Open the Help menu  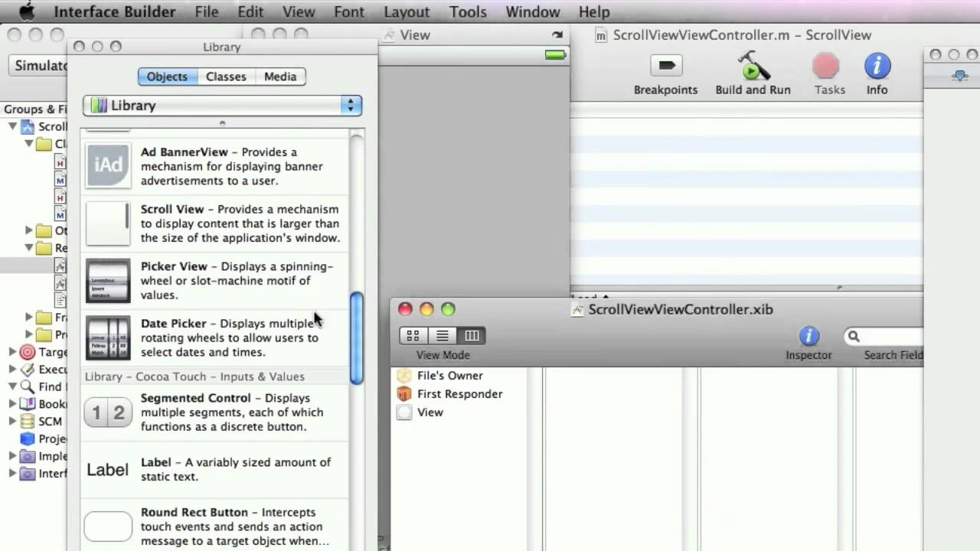pyautogui.click(x=594, y=12)
